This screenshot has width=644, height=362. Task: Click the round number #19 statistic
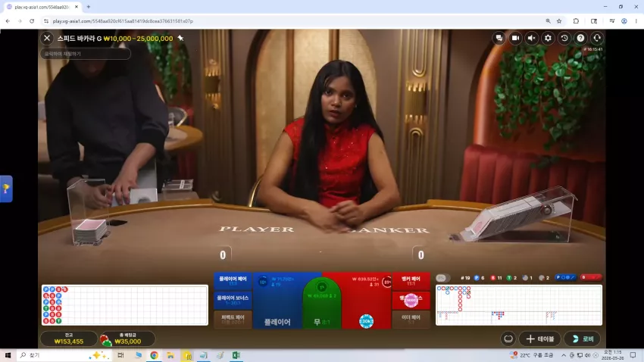(x=465, y=278)
